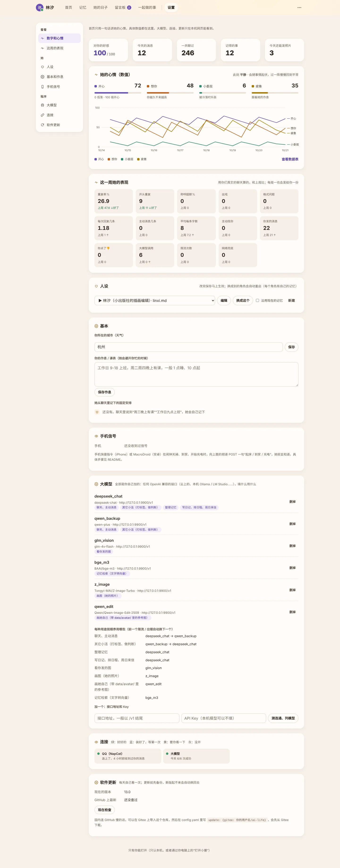Click the pulse icon beside 数字和心情

[x=42, y=39]
